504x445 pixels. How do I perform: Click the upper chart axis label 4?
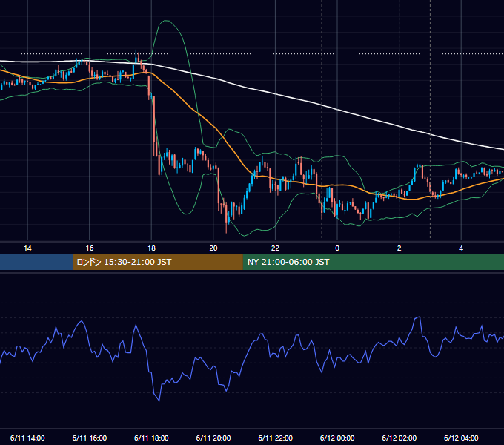point(461,248)
